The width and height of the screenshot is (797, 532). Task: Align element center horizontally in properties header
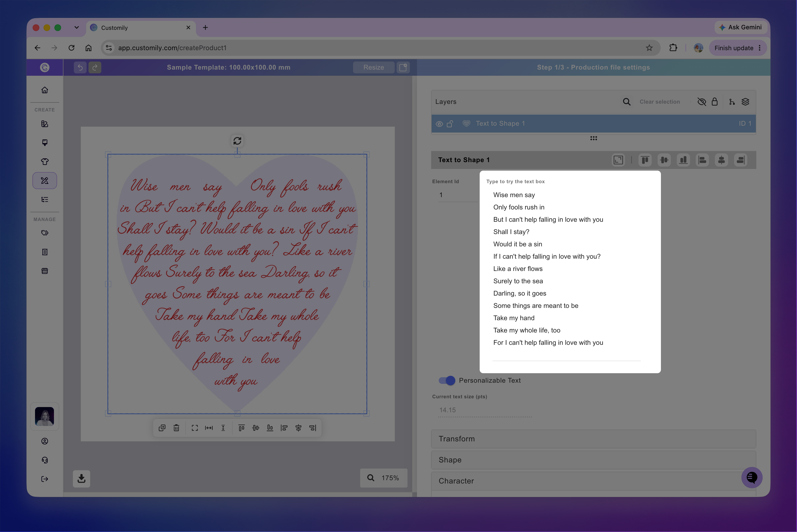(x=721, y=160)
